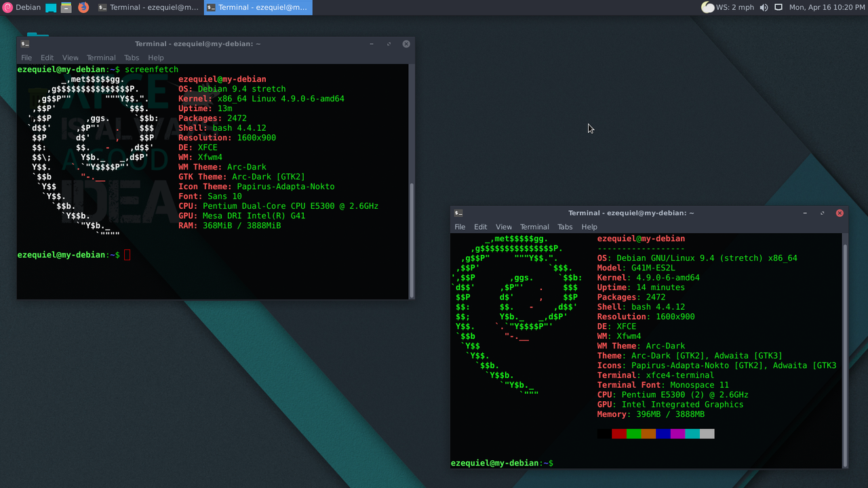This screenshot has height=488, width=868.
Task: Maximize the neofetch terminal window
Action: 822,213
